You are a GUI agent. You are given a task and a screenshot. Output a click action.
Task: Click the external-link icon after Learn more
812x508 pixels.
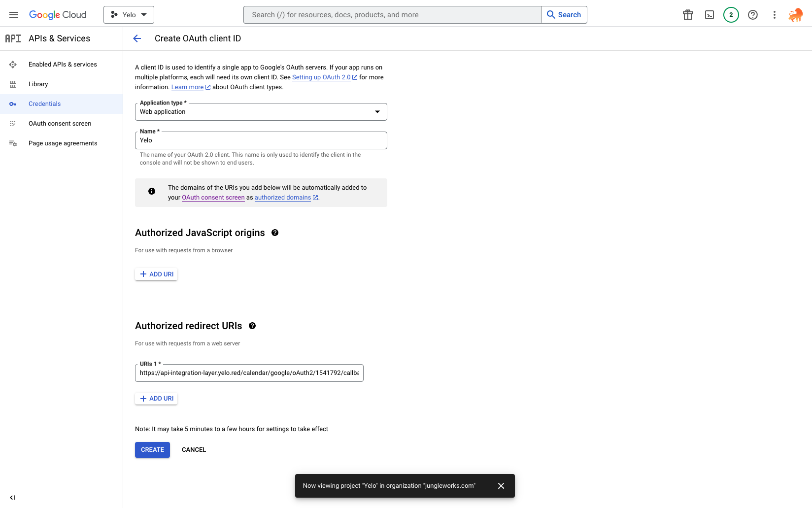click(x=208, y=87)
